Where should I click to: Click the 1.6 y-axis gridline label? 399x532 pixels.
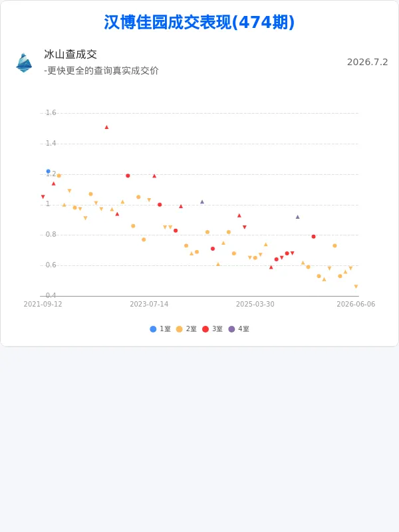tap(51, 112)
